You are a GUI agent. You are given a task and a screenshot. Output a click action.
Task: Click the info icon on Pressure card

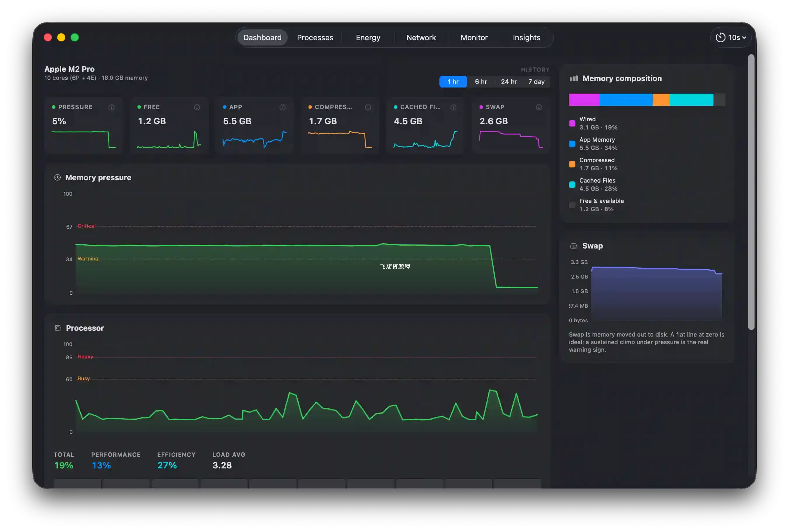[111, 107]
